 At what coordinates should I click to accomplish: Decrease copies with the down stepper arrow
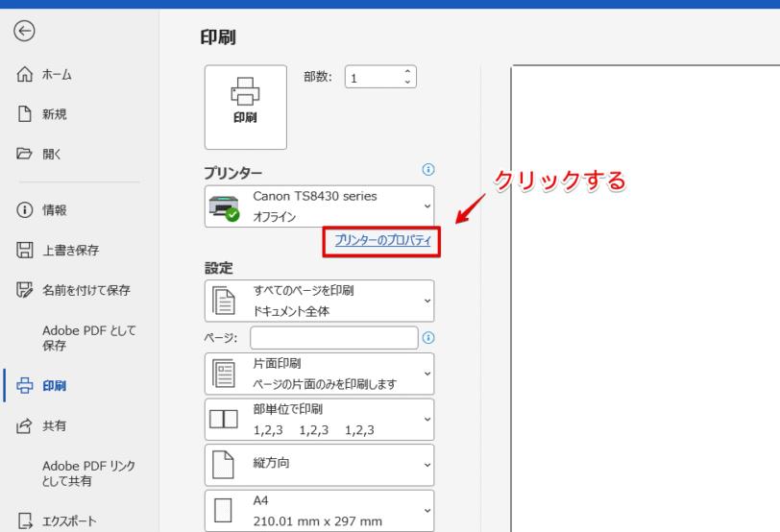[407, 82]
